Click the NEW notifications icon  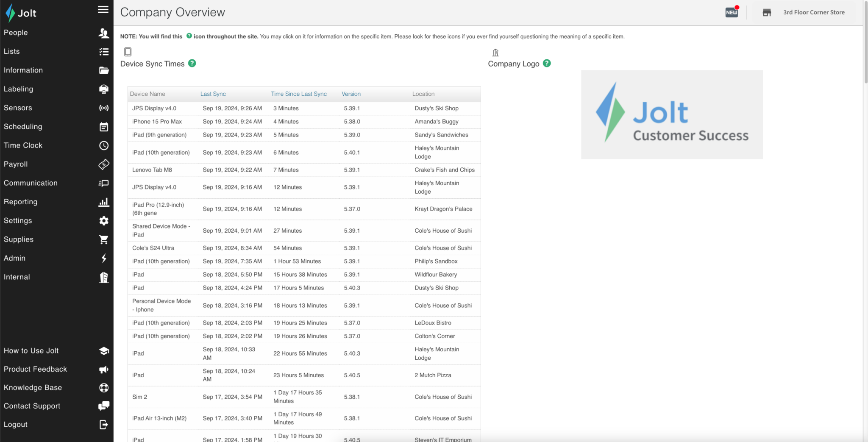732,12
